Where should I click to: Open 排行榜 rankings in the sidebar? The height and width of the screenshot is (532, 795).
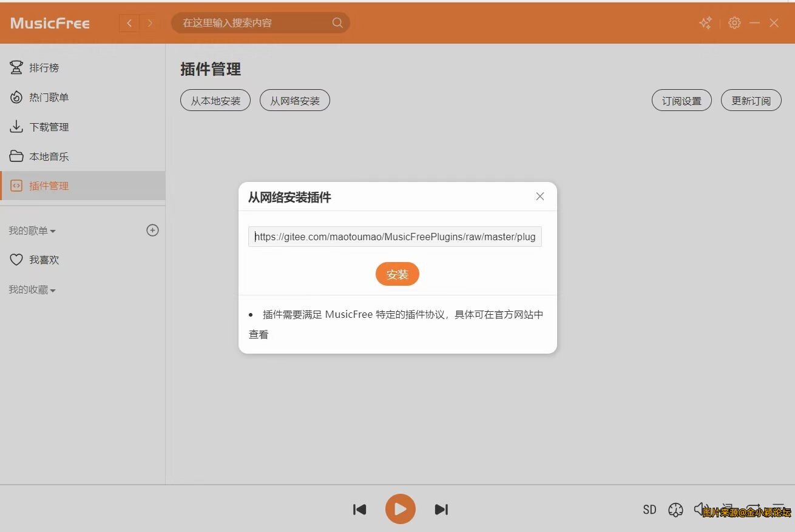pos(83,67)
